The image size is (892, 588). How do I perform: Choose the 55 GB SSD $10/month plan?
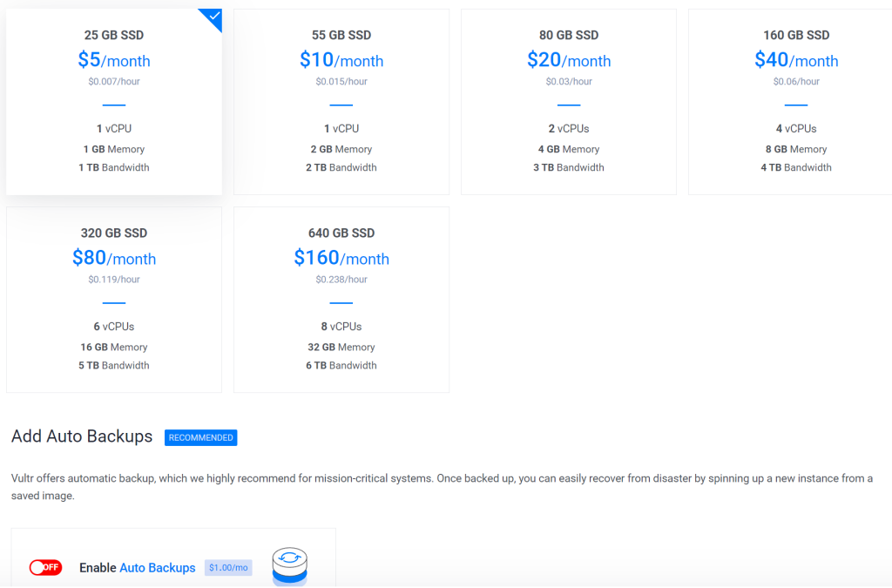tap(341, 102)
